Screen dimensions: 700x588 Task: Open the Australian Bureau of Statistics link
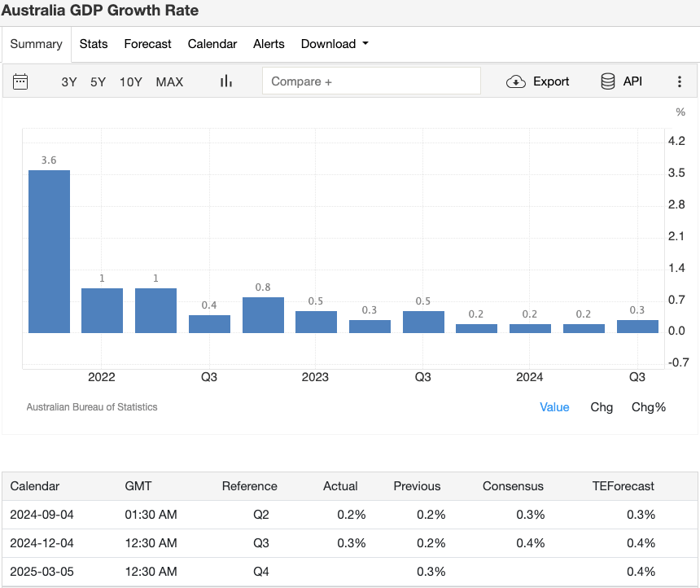pos(91,406)
